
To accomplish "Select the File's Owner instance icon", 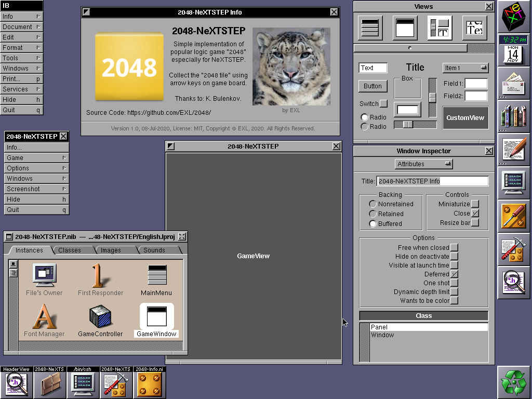I will (45, 275).
